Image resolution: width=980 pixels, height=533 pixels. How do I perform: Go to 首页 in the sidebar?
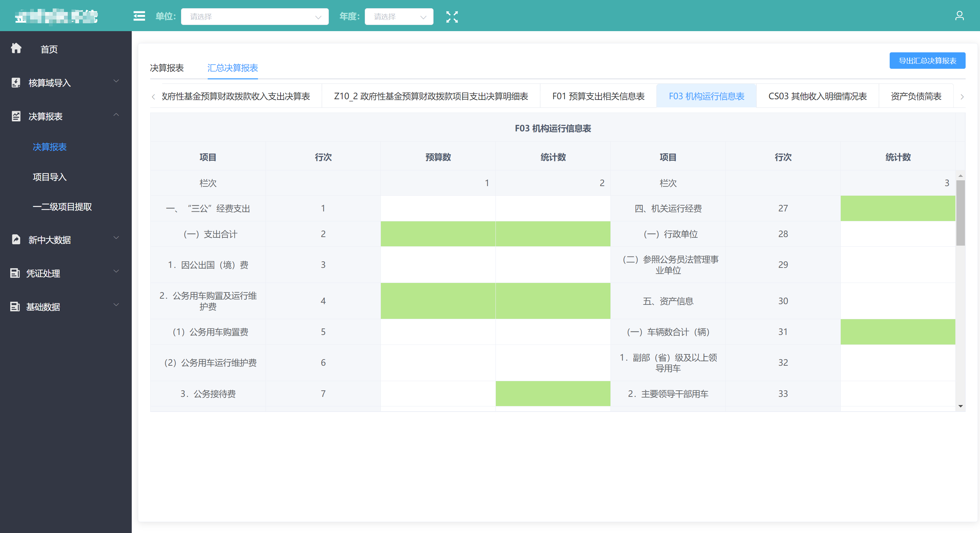click(x=49, y=49)
